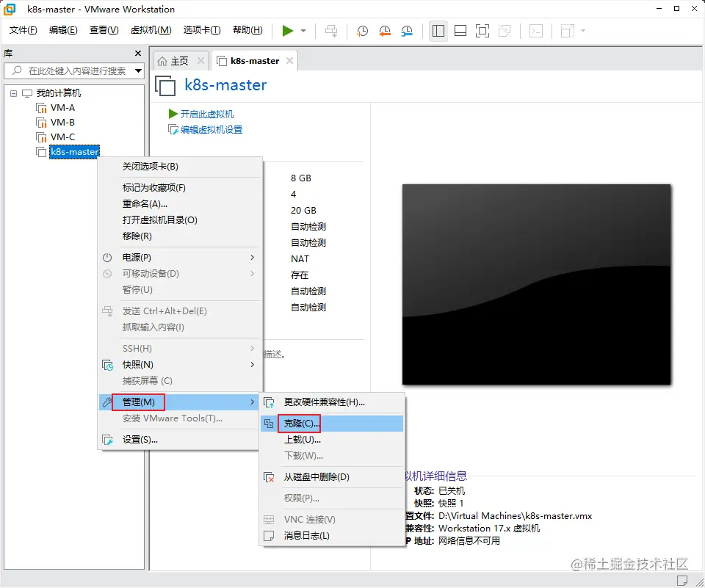The height and width of the screenshot is (588, 705).
Task: Choose 重命名(A)... in context menu
Action: click(x=180, y=204)
